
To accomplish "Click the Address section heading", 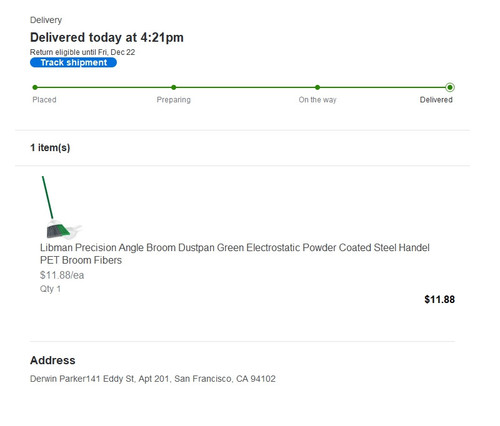I will pyautogui.click(x=53, y=360).
